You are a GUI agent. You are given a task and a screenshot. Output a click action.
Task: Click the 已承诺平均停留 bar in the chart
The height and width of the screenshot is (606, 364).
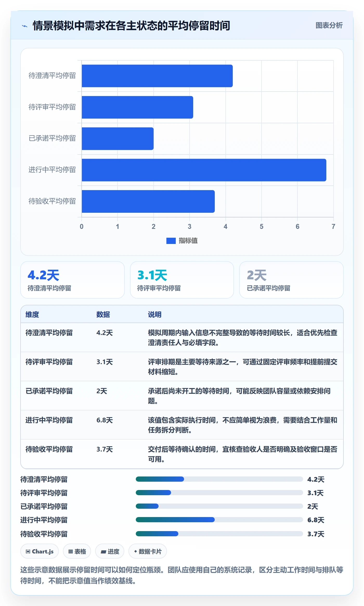pyautogui.click(x=118, y=139)
